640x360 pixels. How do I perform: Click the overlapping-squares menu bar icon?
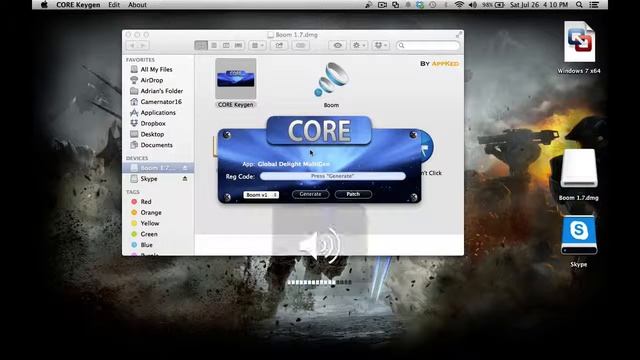coord(396,5)
